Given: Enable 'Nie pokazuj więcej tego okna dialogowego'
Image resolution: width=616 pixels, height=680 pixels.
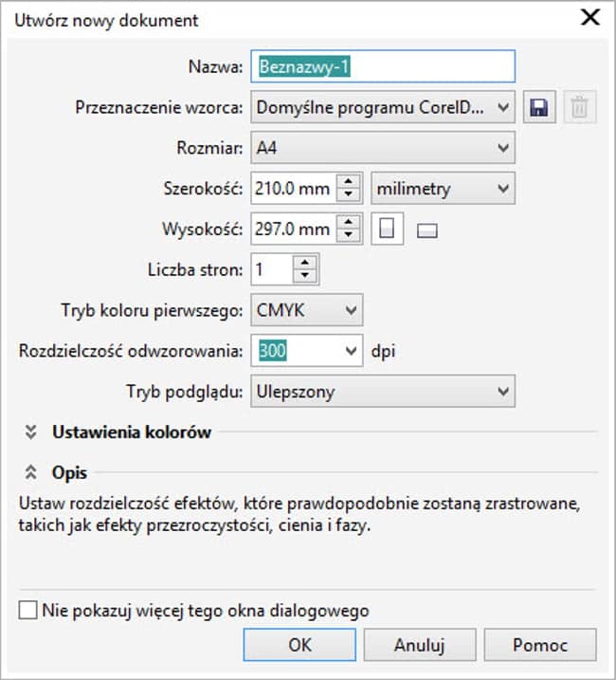Looking at the screenshot, I should [28, 611].
